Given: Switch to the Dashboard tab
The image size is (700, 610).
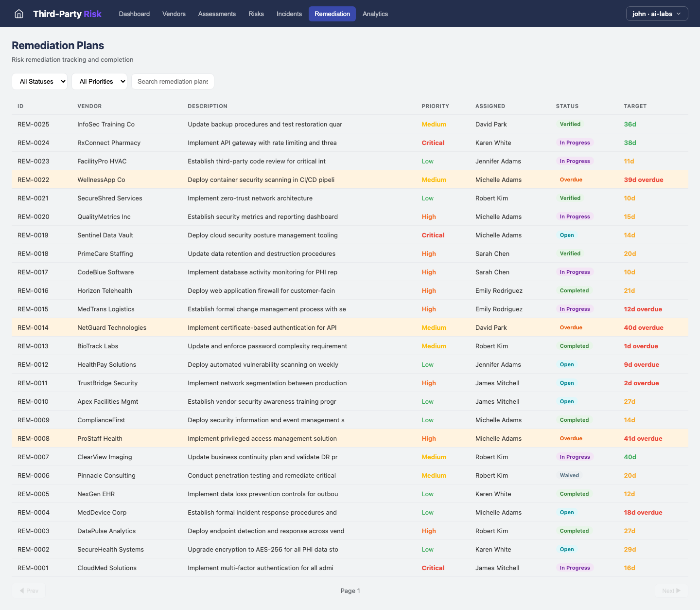Looking at the screenshot, I should (x=134, y=14).
